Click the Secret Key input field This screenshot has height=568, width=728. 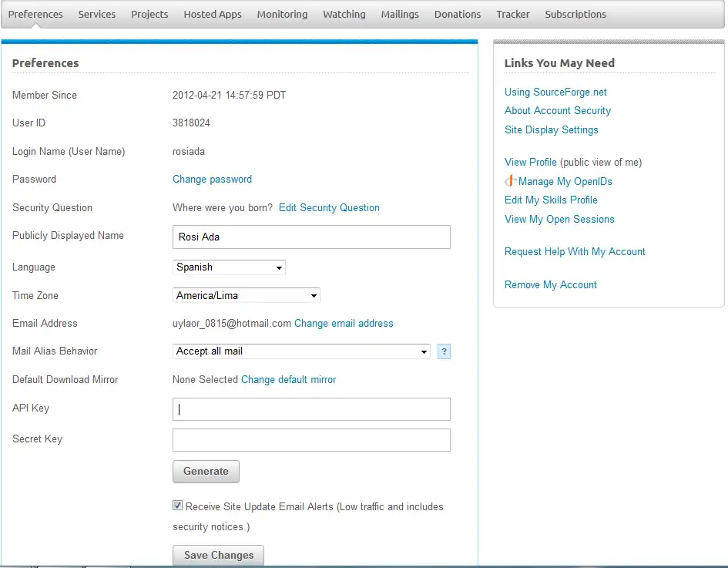(x=311, y=440)
